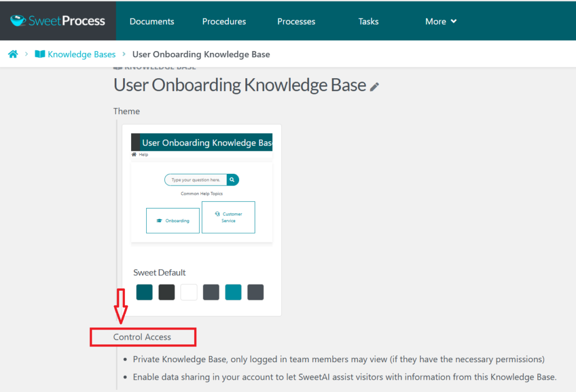Image resolution: width=576 pixels, height=392 pixels.
Task: Click the Onboarding topic card in preview
Action: 173,220
